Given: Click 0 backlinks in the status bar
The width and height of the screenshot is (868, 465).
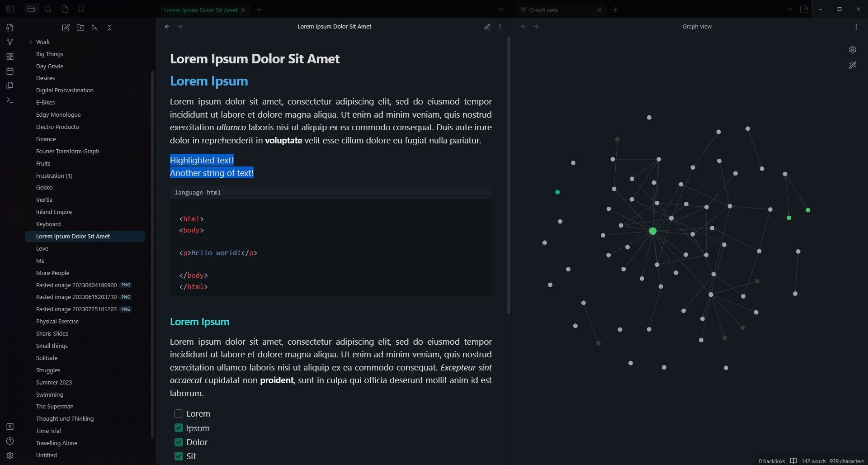Looking at the screenshot, I should 771,461.
